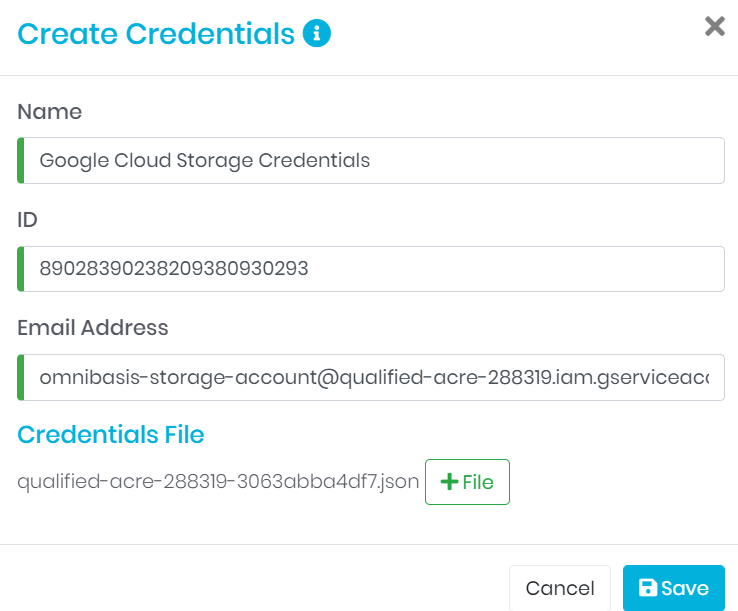Click the qualified-acre-288319 JSON filename
Screen dimensions: 738x611
coord(218,482)
